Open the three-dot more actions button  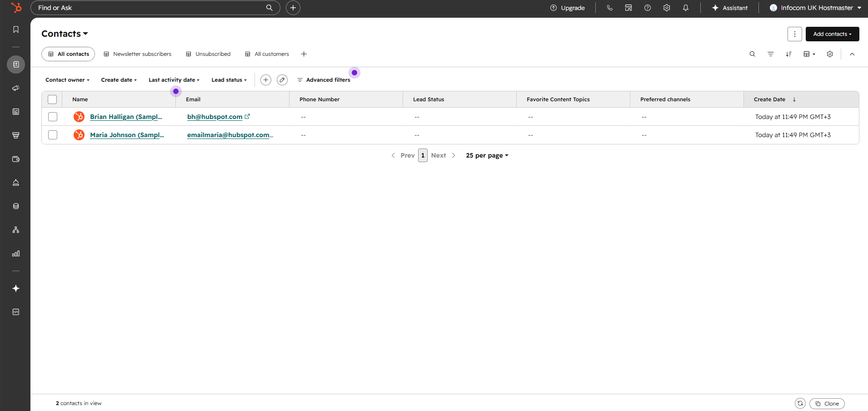click(795, 34)
